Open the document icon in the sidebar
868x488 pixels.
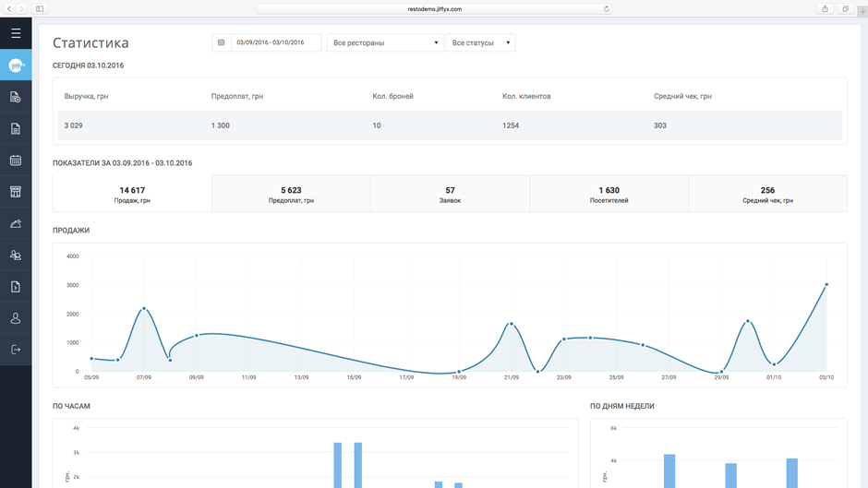point(16,129)
